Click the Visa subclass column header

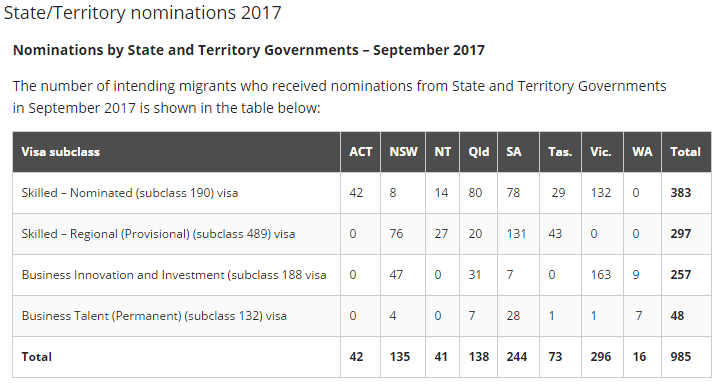click(60, 152)
